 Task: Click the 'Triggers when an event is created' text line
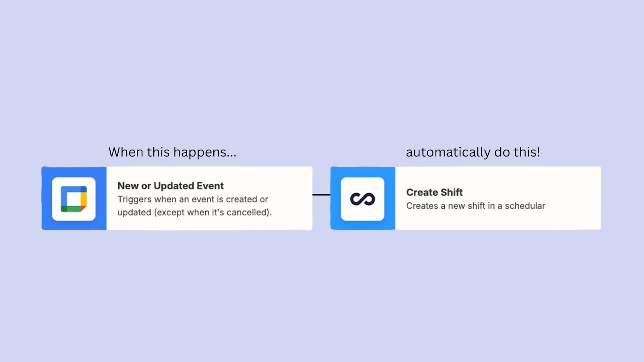[x=193, y=200]
